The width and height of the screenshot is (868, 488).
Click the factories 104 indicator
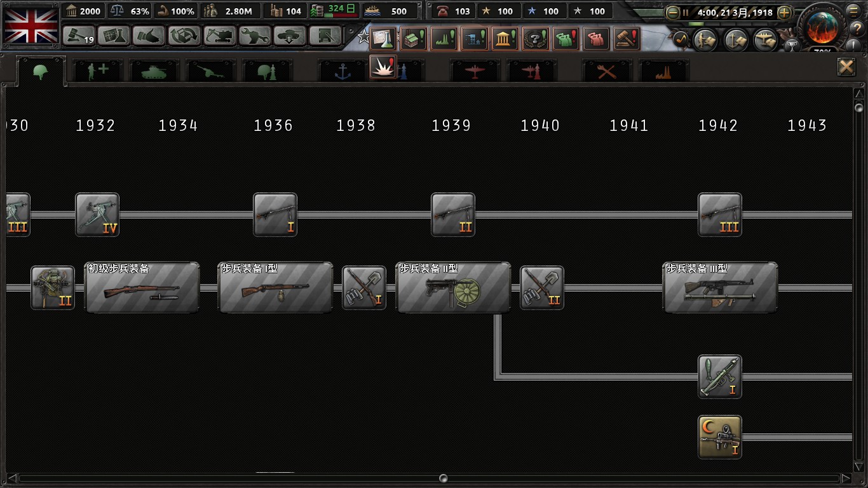(x=285, y=11)
